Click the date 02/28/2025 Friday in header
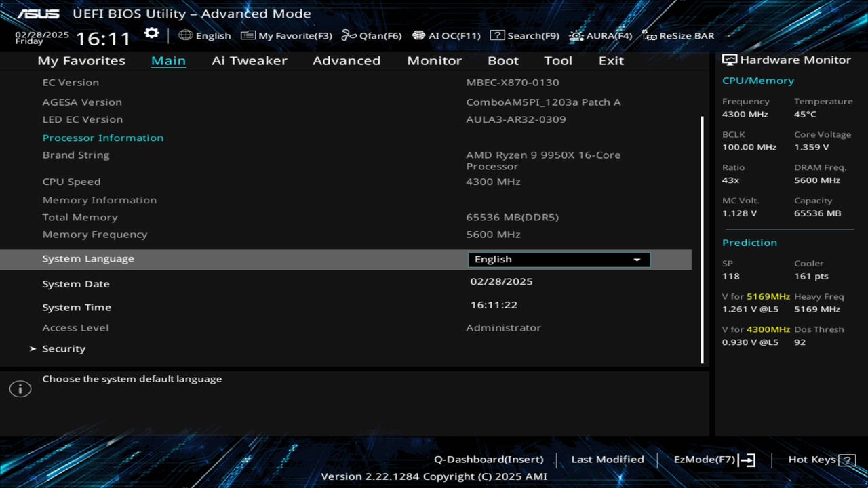Screen dimensions: 868x488 (x=42, y=37)
